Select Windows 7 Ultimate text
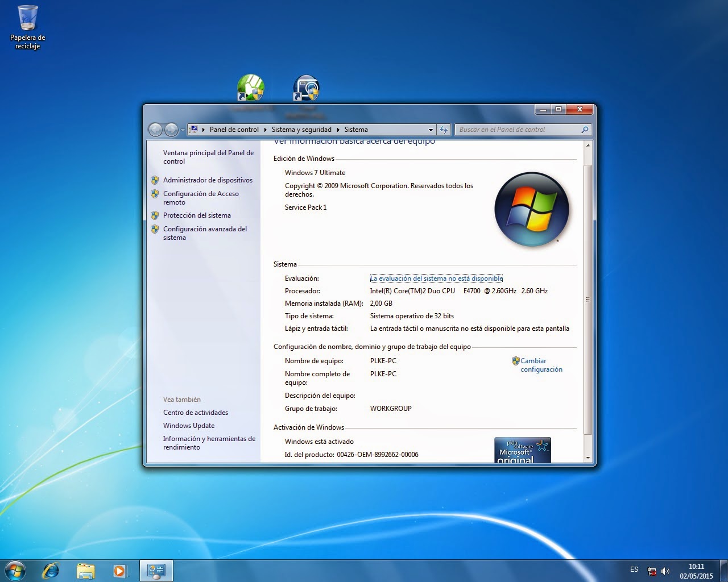Viewport: 728px width, 582px height. coord(315,173)
